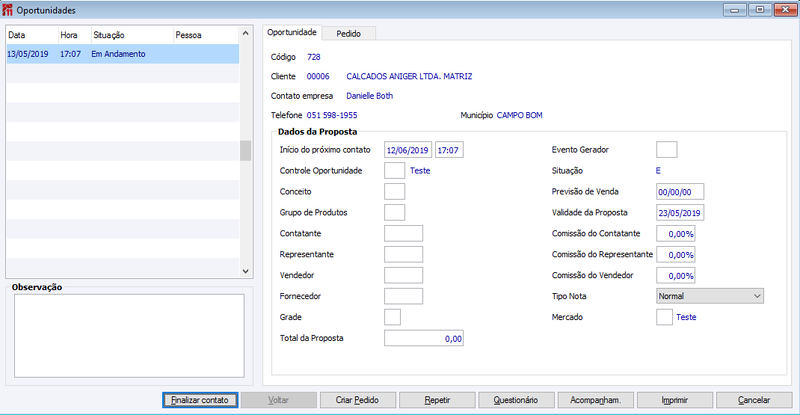
Task: Click client name CALCADOS ANIGER LTDA. MATRIZ
Action: pyautogui.click(x=409, y=77)
